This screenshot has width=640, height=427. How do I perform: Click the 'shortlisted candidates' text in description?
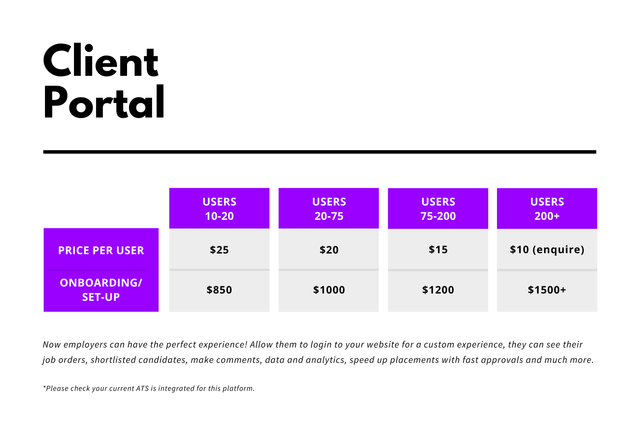pyautogui.click(x=138, y=360)
